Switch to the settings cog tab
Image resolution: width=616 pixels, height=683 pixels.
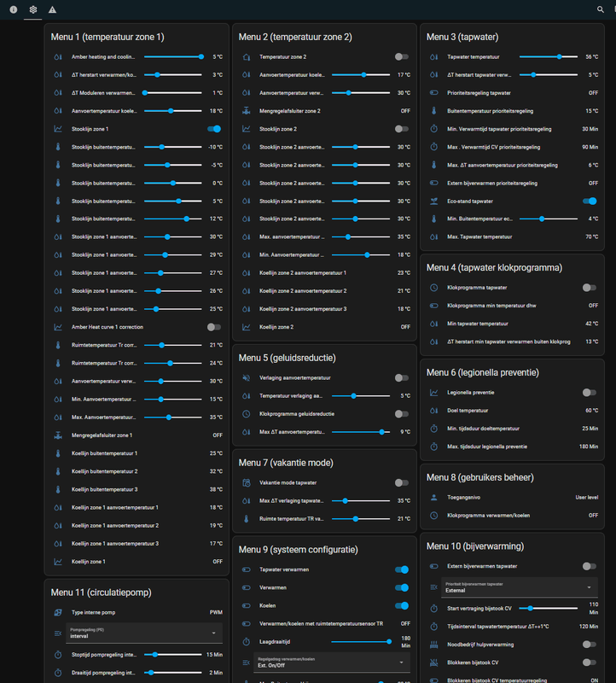pos(33,9)
